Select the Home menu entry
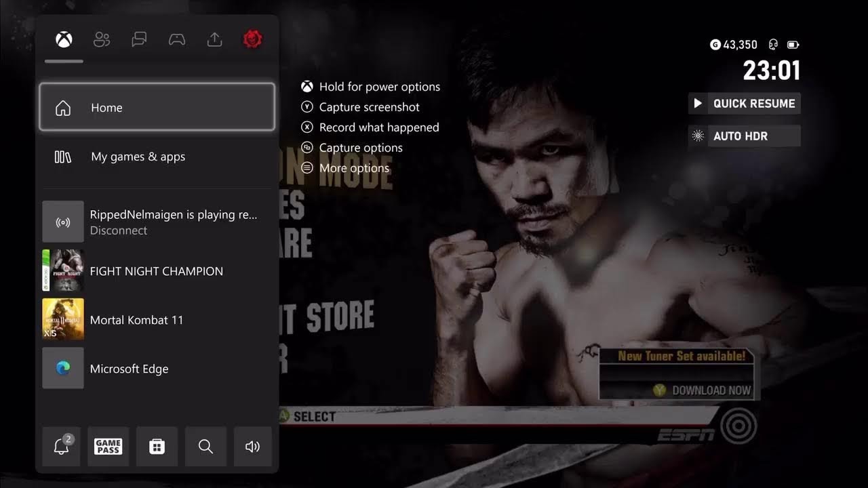This screenshot has height=488, width=868. coord(157,107)
